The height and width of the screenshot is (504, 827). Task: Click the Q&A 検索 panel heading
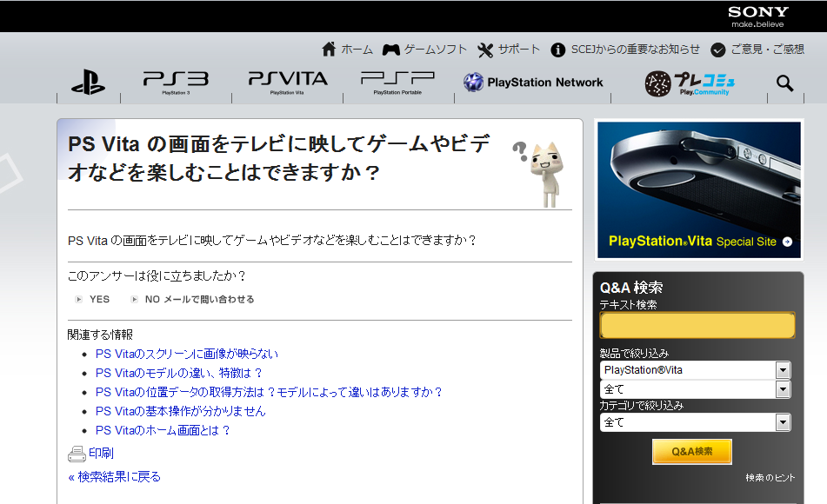[x=631, y=288]
